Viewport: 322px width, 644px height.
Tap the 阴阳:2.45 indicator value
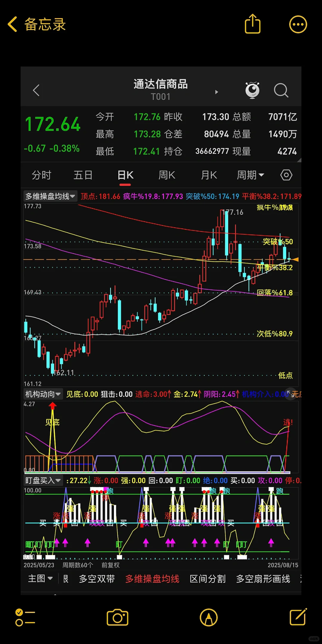coord(222,394)
